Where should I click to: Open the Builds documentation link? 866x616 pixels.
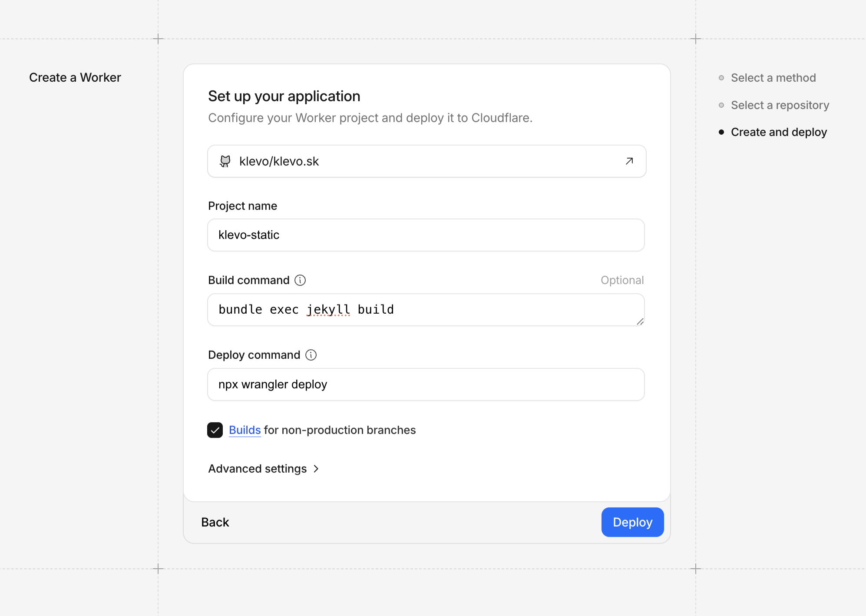point(245,430)
